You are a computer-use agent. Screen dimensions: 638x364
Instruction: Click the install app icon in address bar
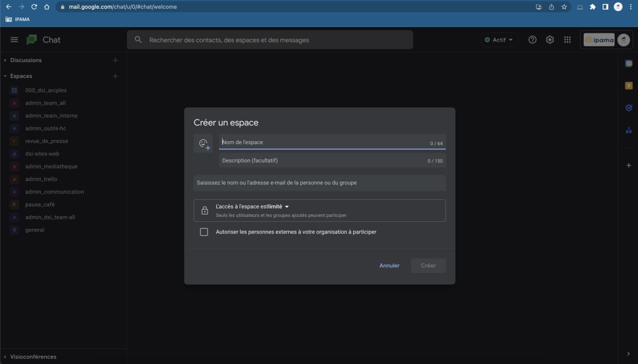(x=539, y=7)
